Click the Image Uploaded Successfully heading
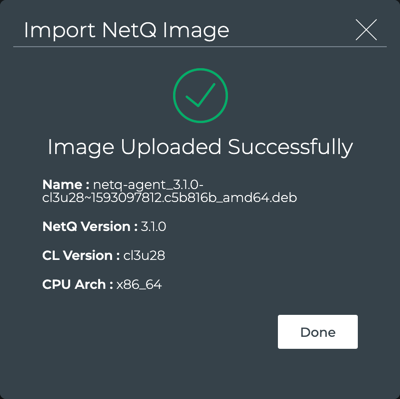 pyautogui.click(x=200, y=147)
